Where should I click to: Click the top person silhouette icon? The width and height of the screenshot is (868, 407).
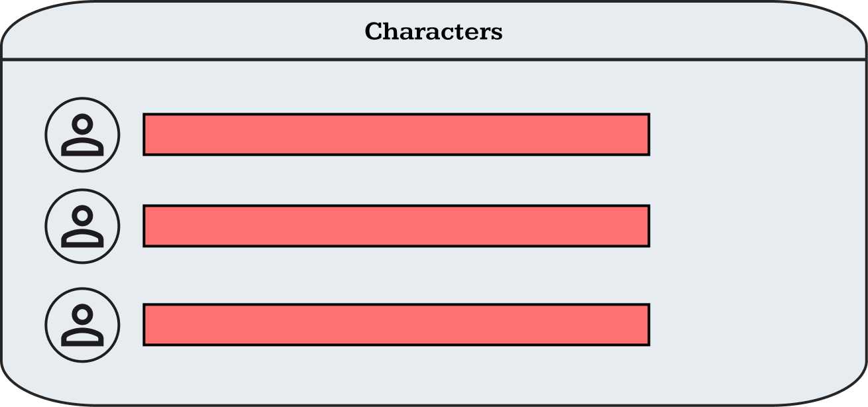click(82, 135)
